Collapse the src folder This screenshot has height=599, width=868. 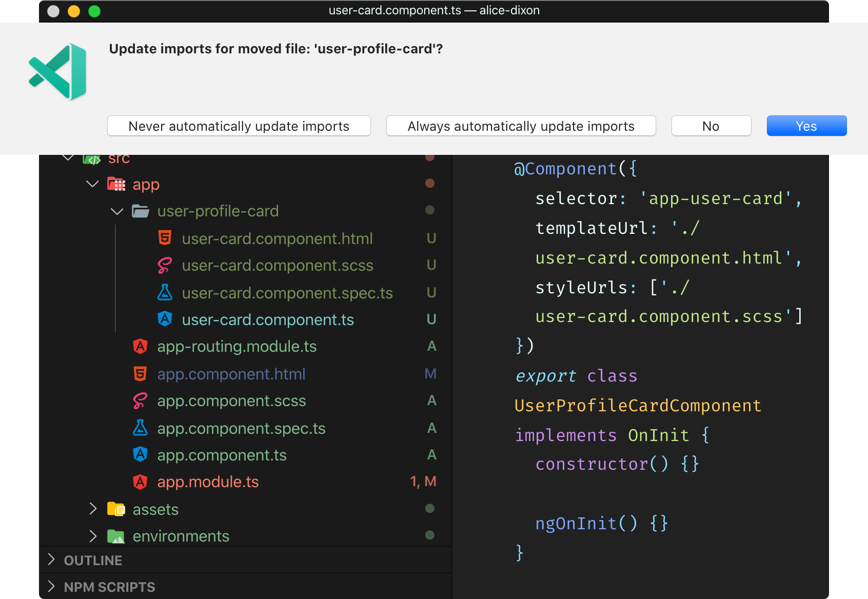(68, 157)
